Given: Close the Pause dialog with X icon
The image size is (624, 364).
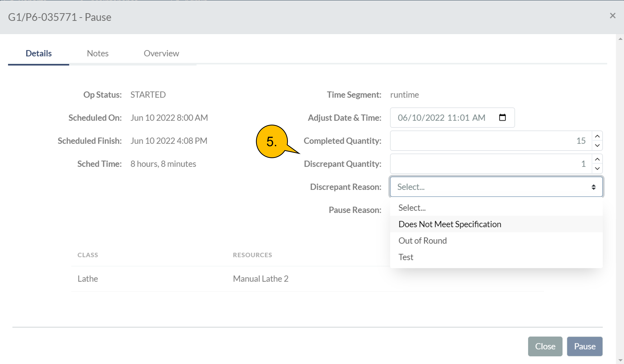Looking at the screenshot, I should (612, 16).
